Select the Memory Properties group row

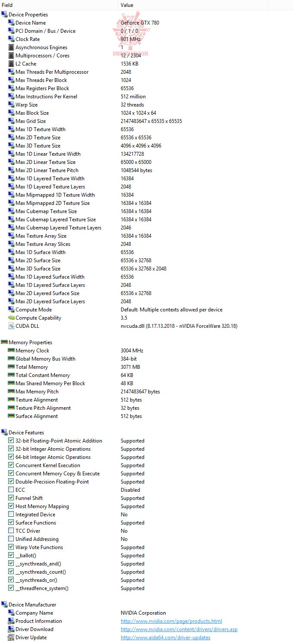147,342
